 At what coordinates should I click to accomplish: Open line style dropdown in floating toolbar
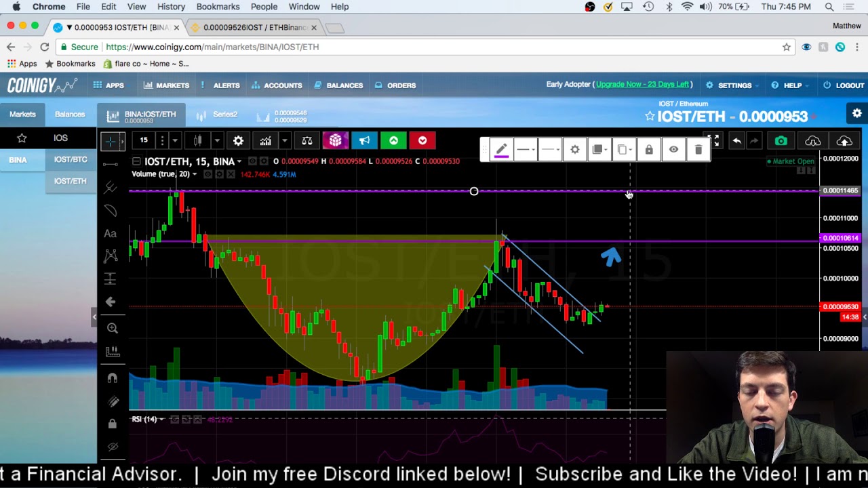pyautogui.click(x=550, y=149)
